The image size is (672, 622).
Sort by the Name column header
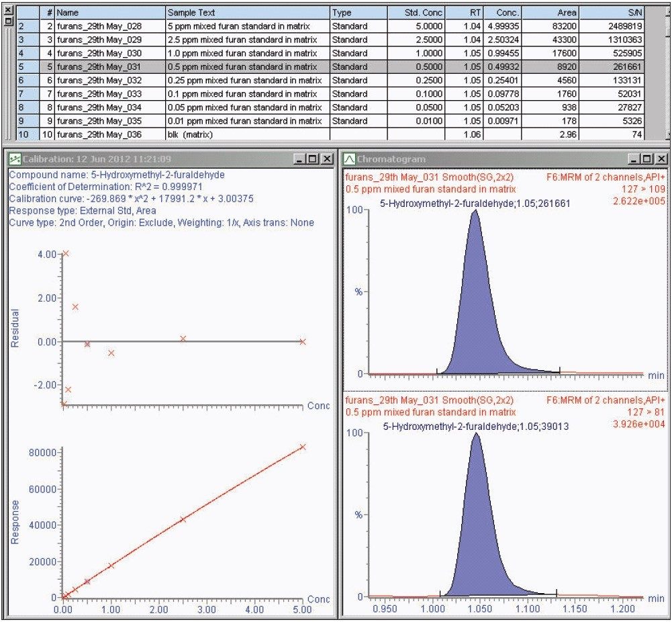pos(109,12)
